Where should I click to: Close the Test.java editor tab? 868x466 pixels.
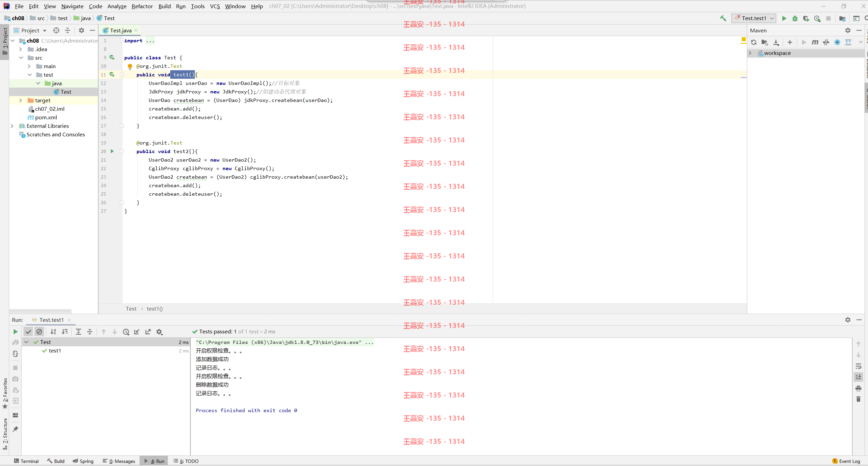(x=136, y=30)
